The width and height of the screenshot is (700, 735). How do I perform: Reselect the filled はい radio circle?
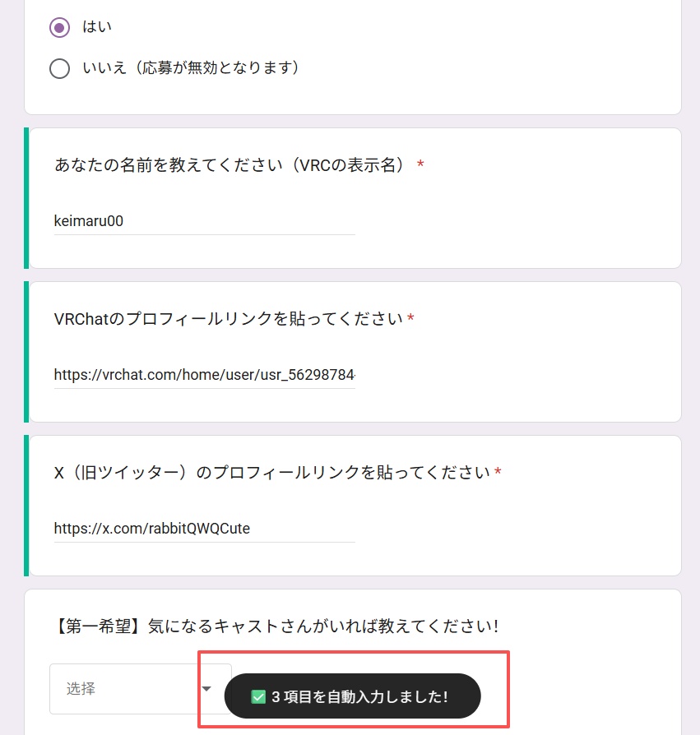tap(58, 26)
